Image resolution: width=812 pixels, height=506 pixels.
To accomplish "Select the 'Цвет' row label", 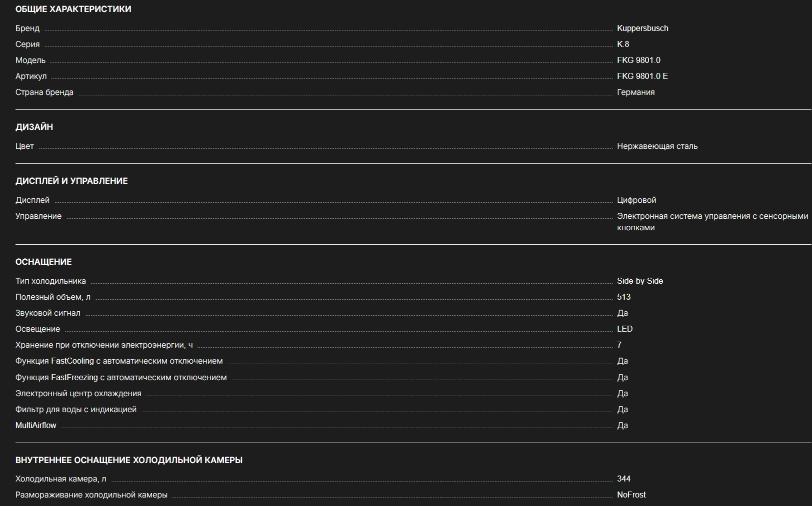I will (24, 146).
